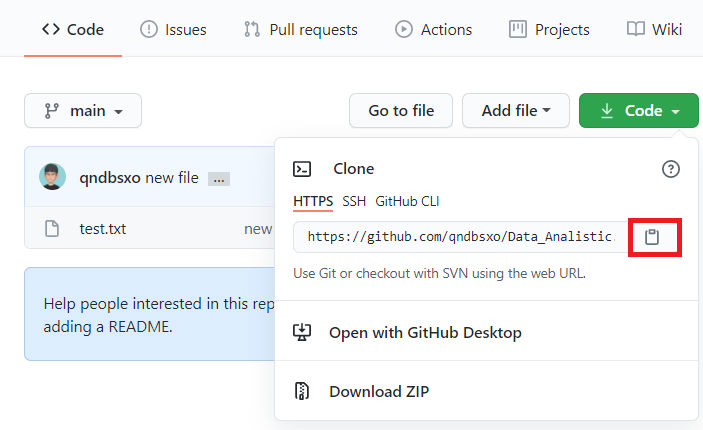Expand the commit message ellipsis
Screen dimensions: 703x430
[x=219, y=179]
